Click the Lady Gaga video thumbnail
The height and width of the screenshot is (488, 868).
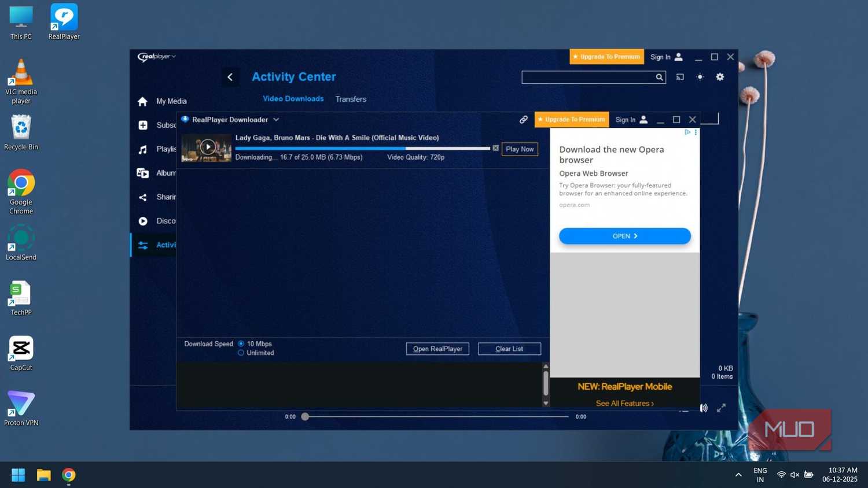[x=207, y=147]
